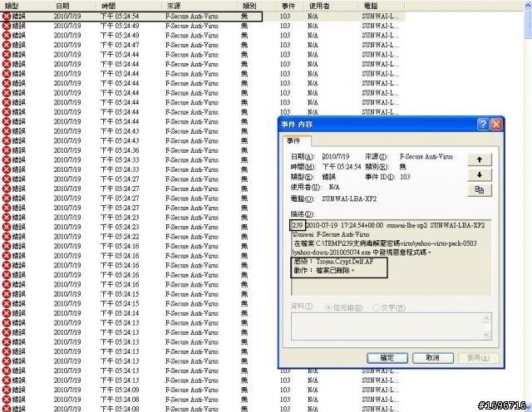Click yahoo-down-201005074.exe in the description
Screen dimensions: 532x412
(x=332, y=253)
